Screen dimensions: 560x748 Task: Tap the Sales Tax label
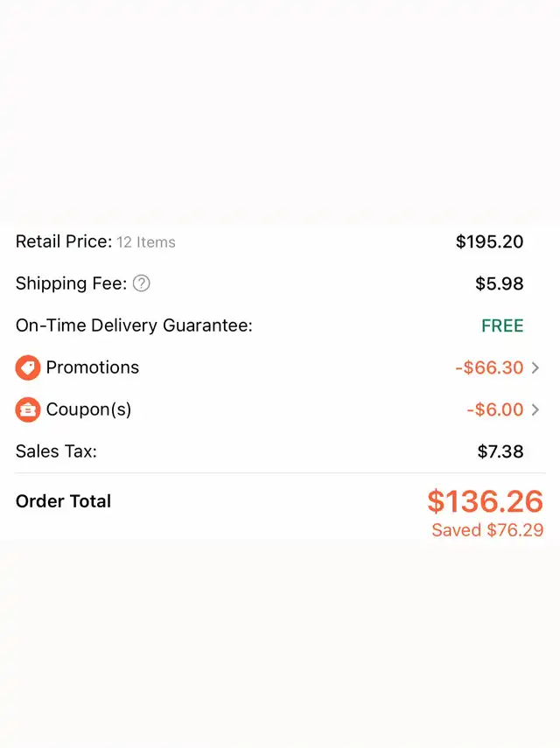click(56, 451)
